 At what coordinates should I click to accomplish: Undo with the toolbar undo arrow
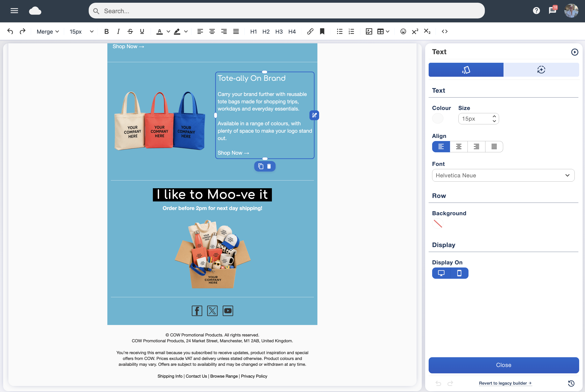pyautogui.click(x=10, y=31)
